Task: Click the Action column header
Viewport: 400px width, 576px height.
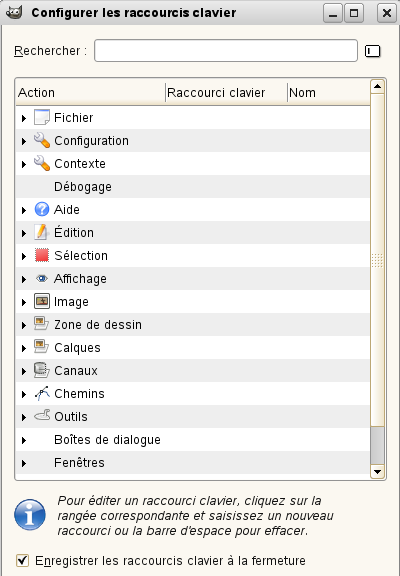Action: pos(90,92)
